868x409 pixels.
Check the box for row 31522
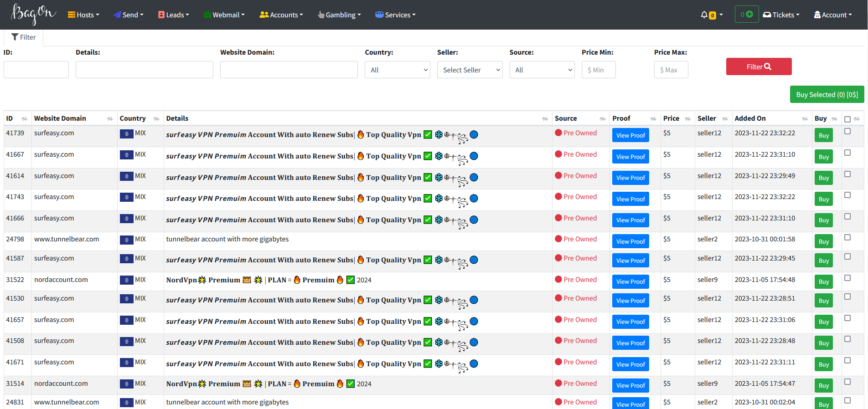coord(847,278)
